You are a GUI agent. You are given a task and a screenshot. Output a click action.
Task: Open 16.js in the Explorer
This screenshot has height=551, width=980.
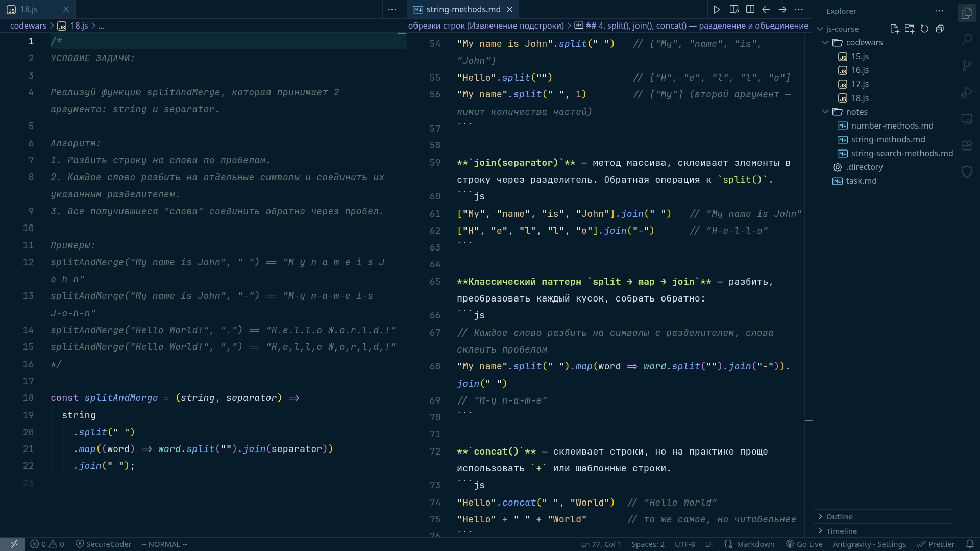pyautogui.click(x=883, y=70)
